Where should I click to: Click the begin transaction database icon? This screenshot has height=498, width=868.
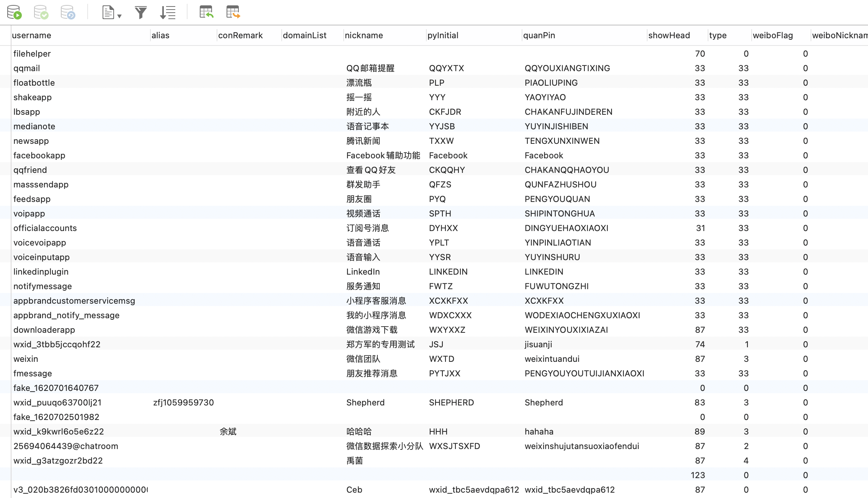click(15, 12)
